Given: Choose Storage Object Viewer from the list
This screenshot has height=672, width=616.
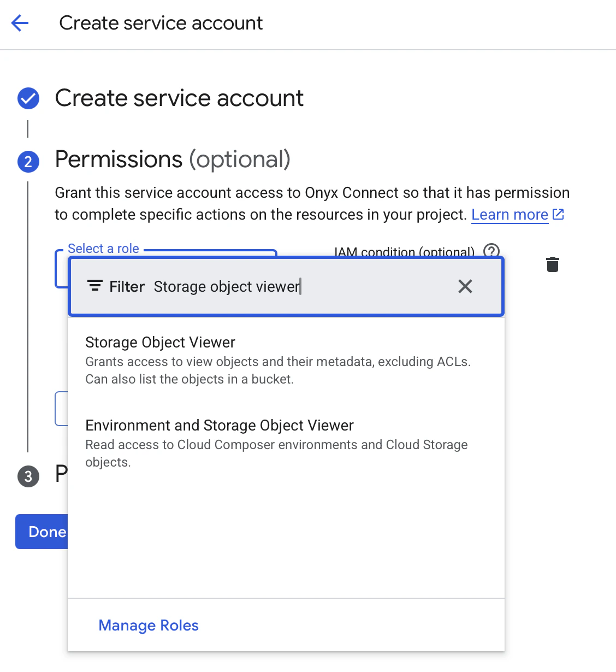Looking at the screenshot, I should (160, 343).
